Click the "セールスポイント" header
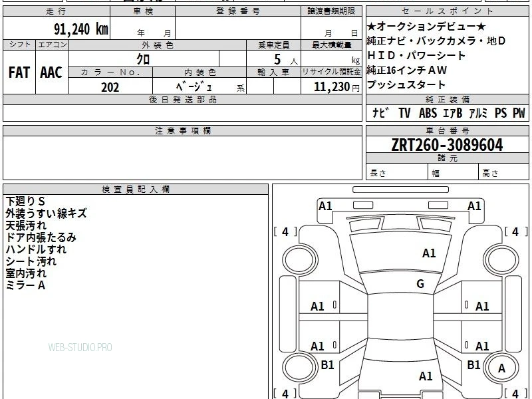The height and width of the screenshot is (399, 532). (x=447, y=11)
